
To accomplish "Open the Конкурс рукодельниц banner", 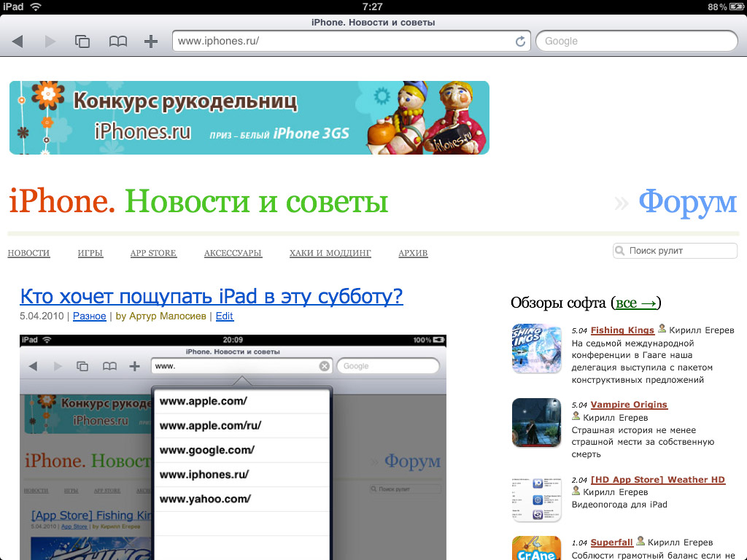I will [x=249, y=117].
